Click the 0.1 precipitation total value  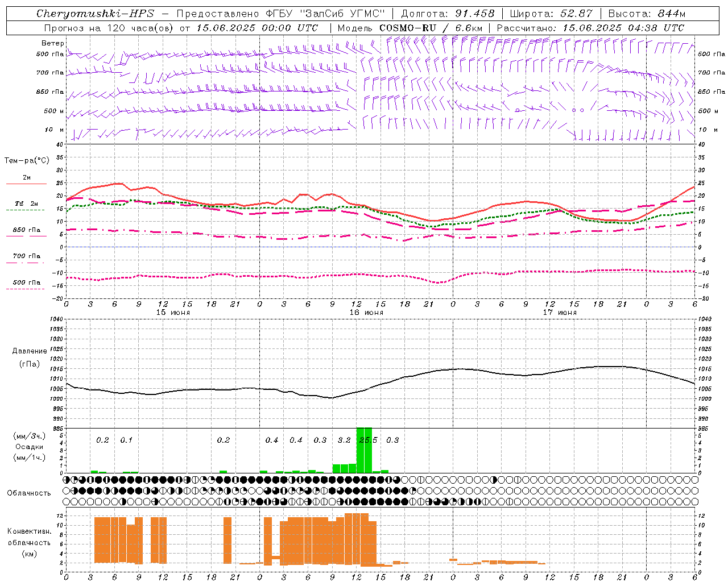tap(126, 440)
